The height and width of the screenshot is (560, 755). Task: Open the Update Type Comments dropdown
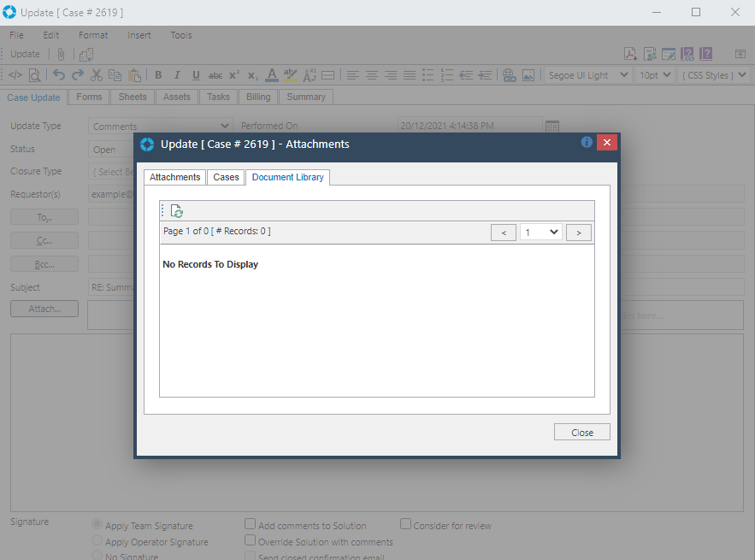click(x=160, y=127)
